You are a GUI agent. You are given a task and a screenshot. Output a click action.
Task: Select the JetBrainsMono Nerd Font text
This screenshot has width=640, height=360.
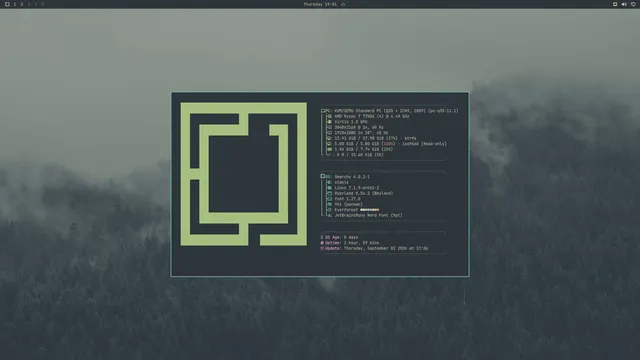pyautogui.click(x=369, y=215)
